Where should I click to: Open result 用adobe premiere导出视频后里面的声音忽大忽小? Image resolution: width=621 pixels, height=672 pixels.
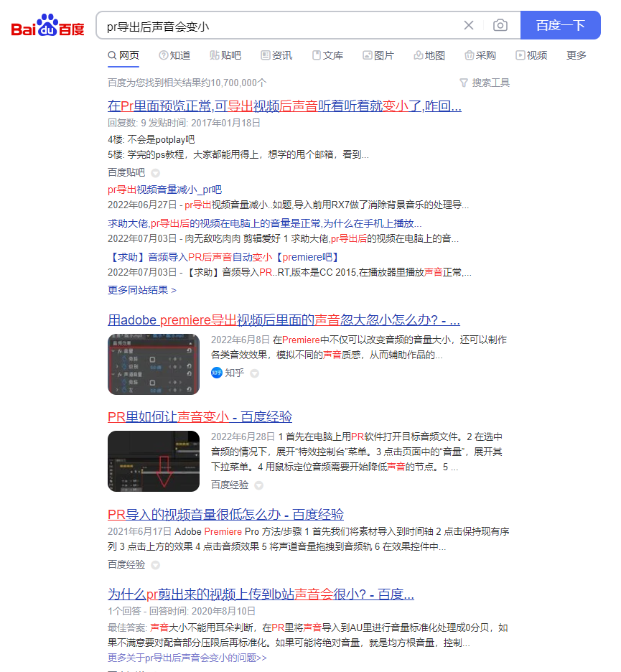click(x=284, y=319)
